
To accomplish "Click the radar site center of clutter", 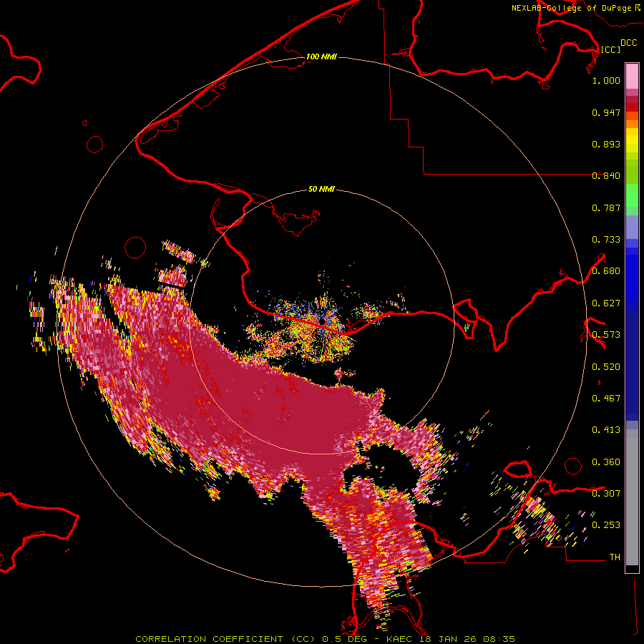I will tap(323, 321).
